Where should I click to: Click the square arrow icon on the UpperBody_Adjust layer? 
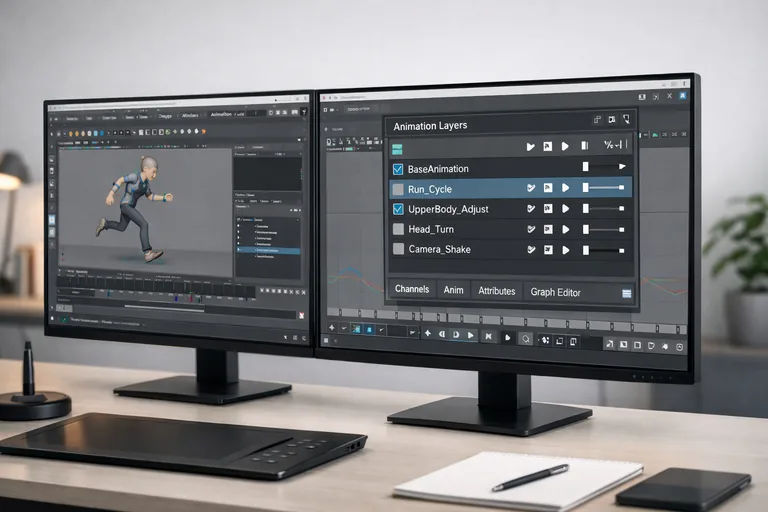click(x=547, y=208)
